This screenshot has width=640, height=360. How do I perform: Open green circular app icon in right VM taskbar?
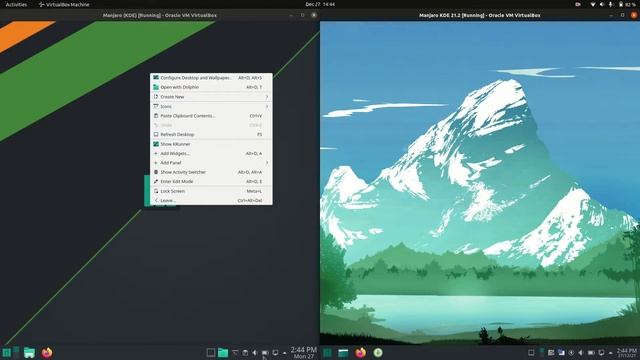coord(378,353)
